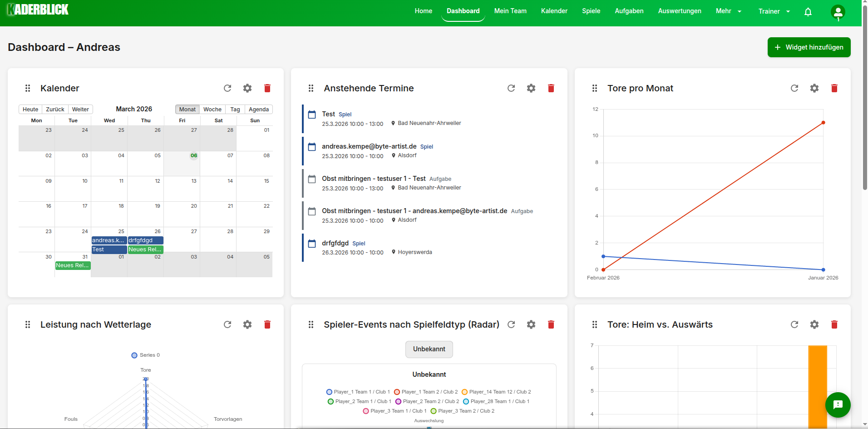Open settings of the Leistung nach Wetterlage widget
The image size is (868, 429).
247,324
